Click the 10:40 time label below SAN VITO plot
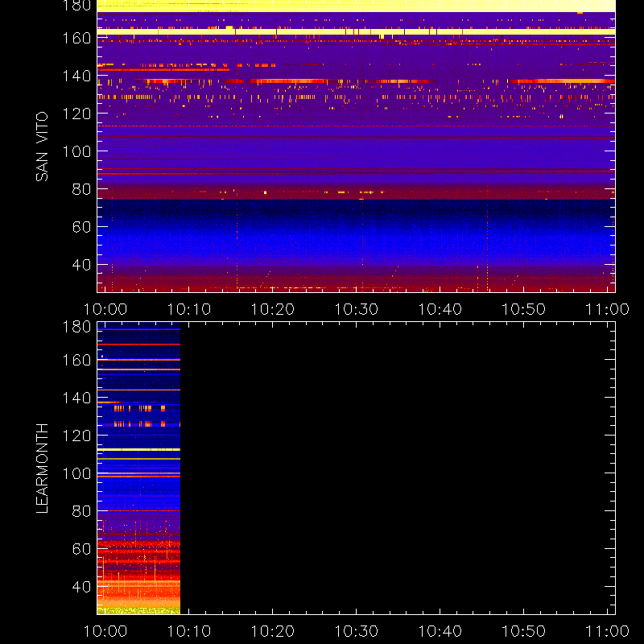This screenshot has width=644, height=644. [x=440, y=309]
